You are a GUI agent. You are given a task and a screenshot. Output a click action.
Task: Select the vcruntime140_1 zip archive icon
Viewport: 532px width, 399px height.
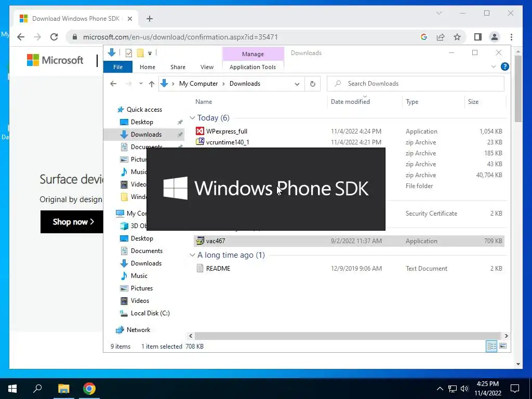click(200, 142)
